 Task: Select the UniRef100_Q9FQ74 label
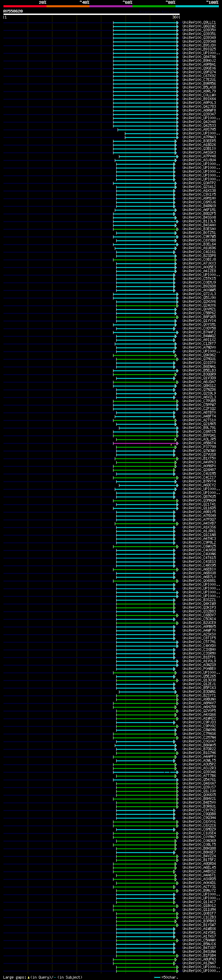pos(199,72)
